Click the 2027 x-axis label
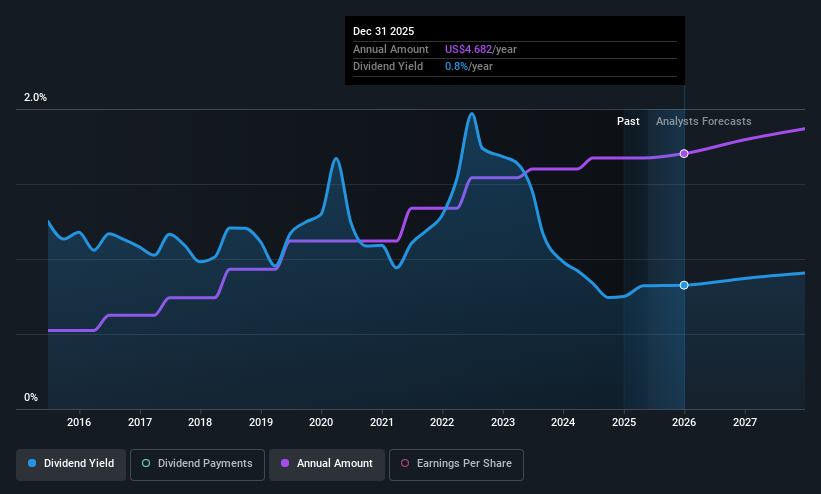The height and width of the screenshot is (494, 821). 745,422
